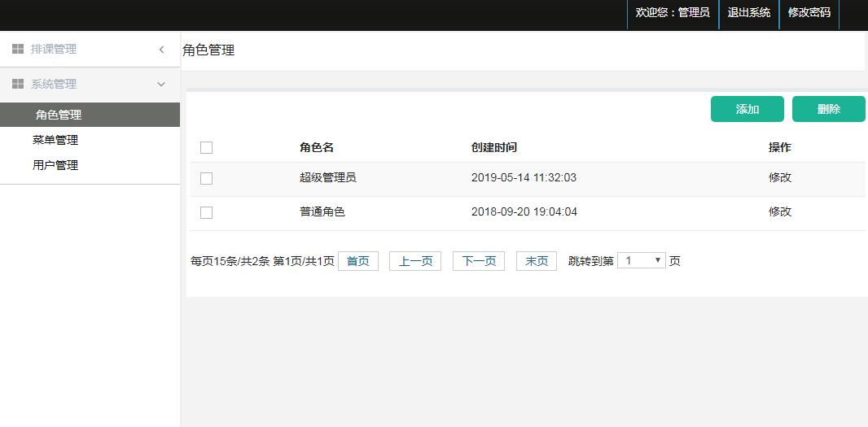Click the 下一页 pagination button
This screenshot has width=868, height=427.
coord(479,261)
